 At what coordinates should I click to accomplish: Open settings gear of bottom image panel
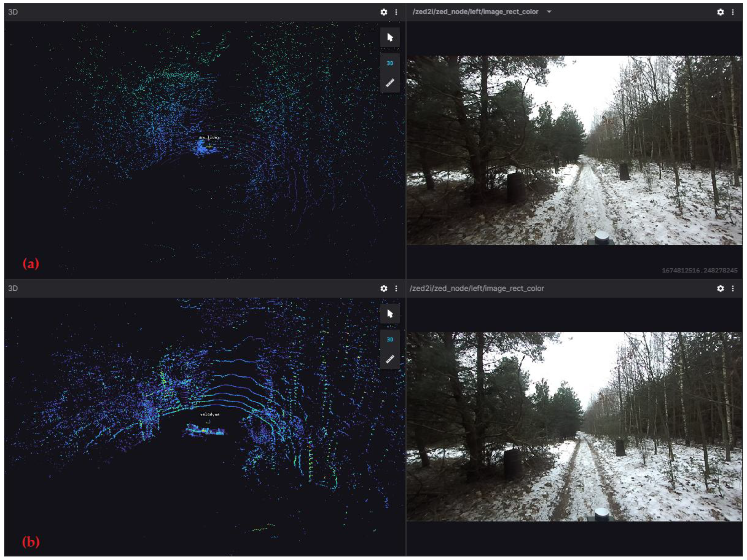(720, 289)
